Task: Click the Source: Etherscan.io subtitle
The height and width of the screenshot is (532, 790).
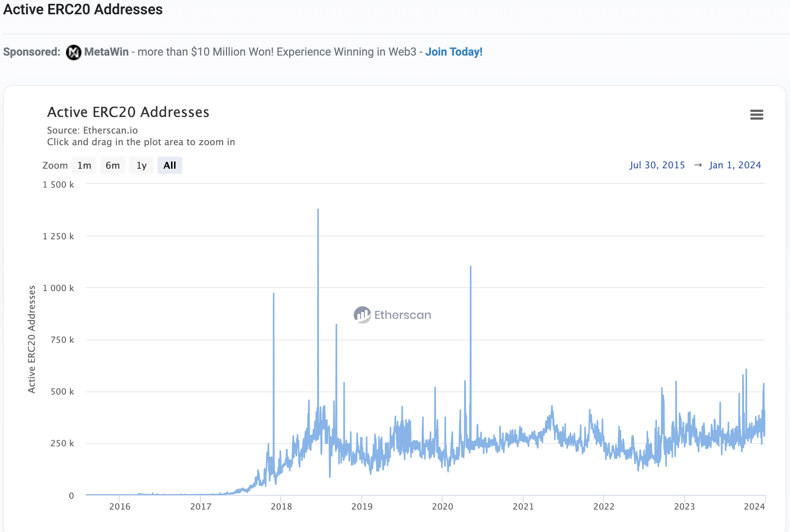Action: coord(92,130)
